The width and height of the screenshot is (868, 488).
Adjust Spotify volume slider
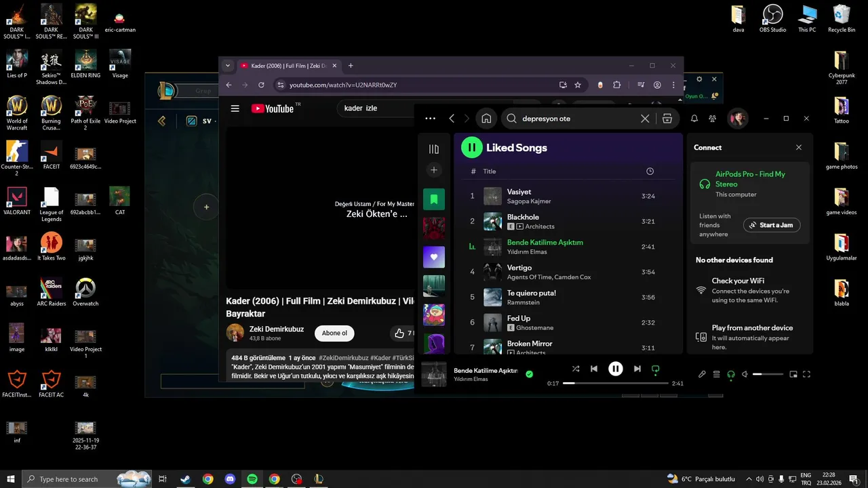tap(768, 374)
